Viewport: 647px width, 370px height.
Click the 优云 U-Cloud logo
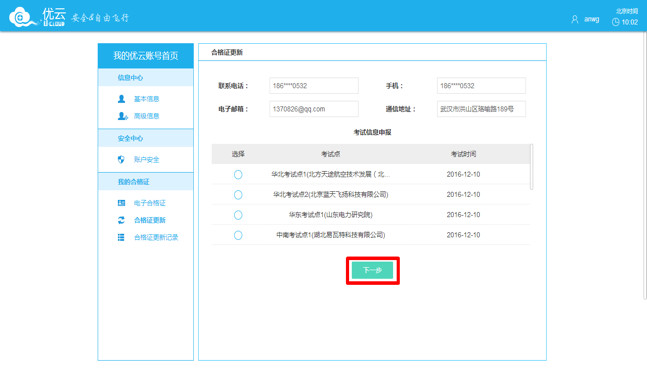pyautogui.click(x=37, y=17)
